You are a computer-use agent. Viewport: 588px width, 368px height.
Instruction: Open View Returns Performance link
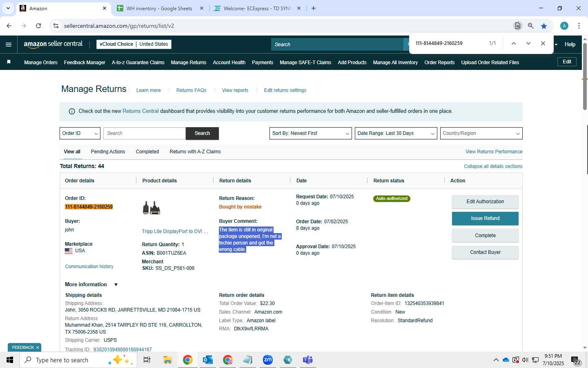point(494,152)
